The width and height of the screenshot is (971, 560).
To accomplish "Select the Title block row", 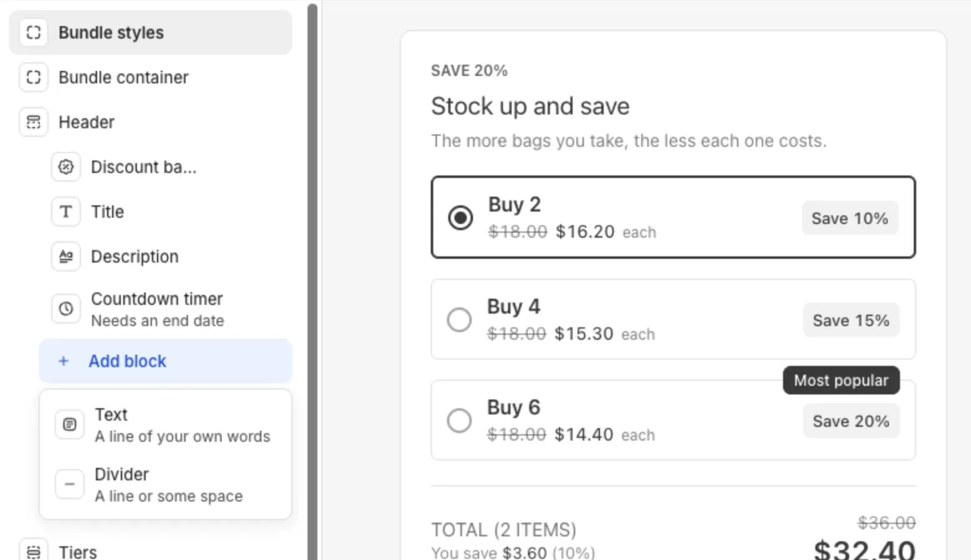I will click(166, 212).
